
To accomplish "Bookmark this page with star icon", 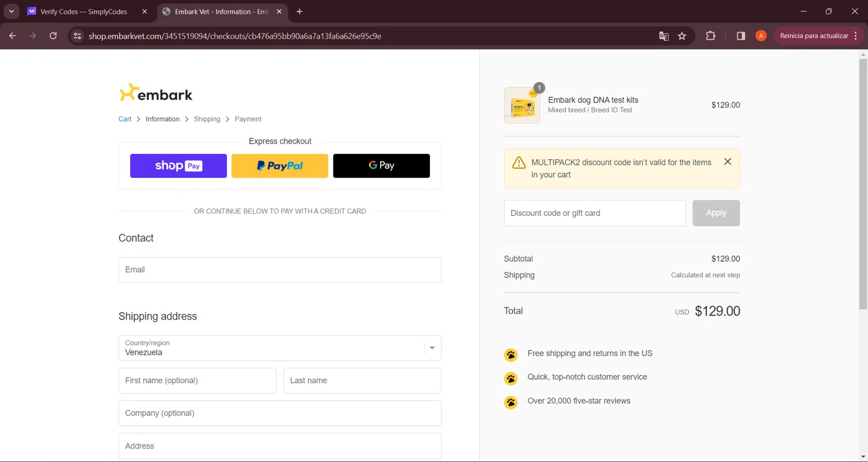I will tap(682, 36).
